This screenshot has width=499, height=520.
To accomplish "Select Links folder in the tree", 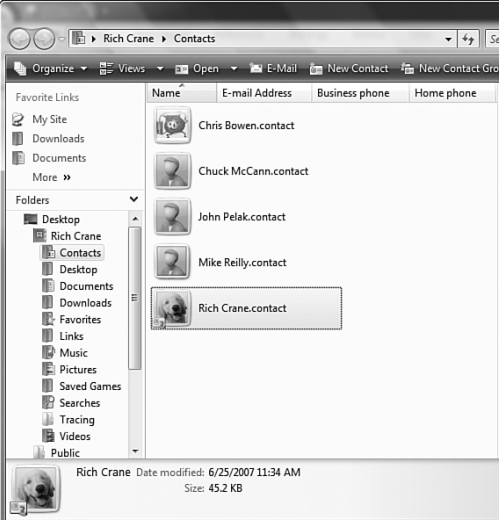I will 71,336.
